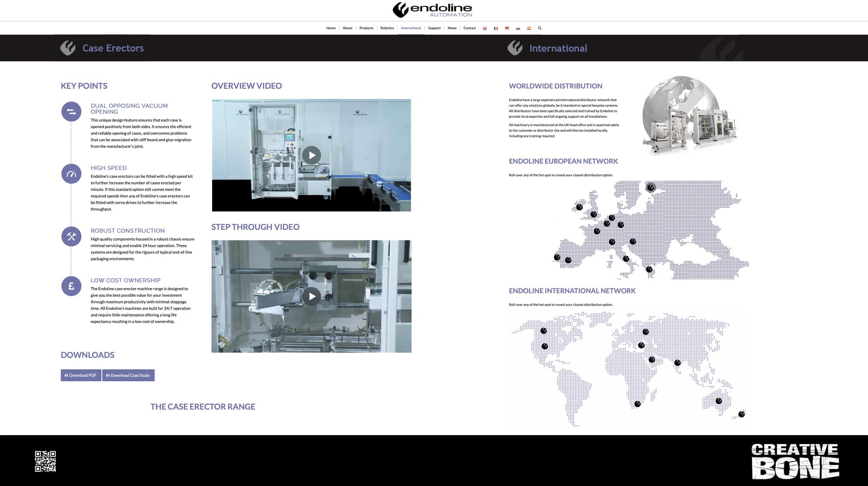The image size is (868, 486).
Task: Select the Canada hotspot on world map
Action: tap(544, 331)
